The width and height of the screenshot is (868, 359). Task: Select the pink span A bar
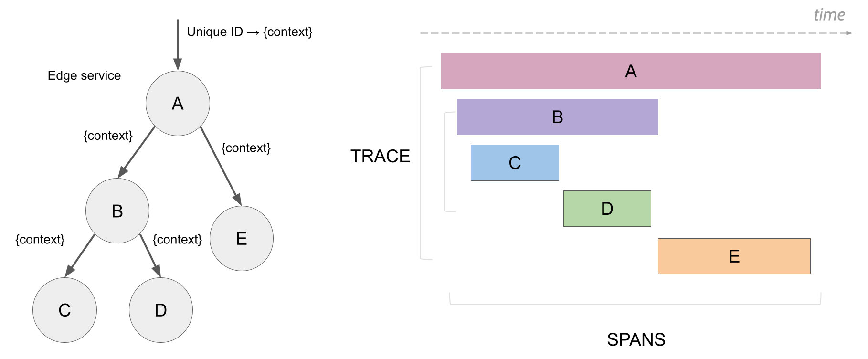[630, 71]
